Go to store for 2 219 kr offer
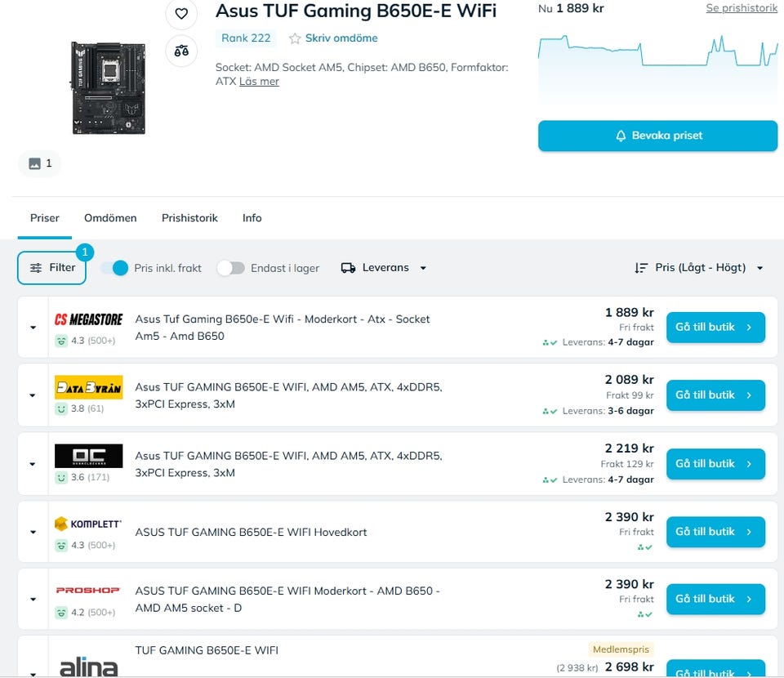This screenshot has width=784, height=678. [x=715, y=464]
